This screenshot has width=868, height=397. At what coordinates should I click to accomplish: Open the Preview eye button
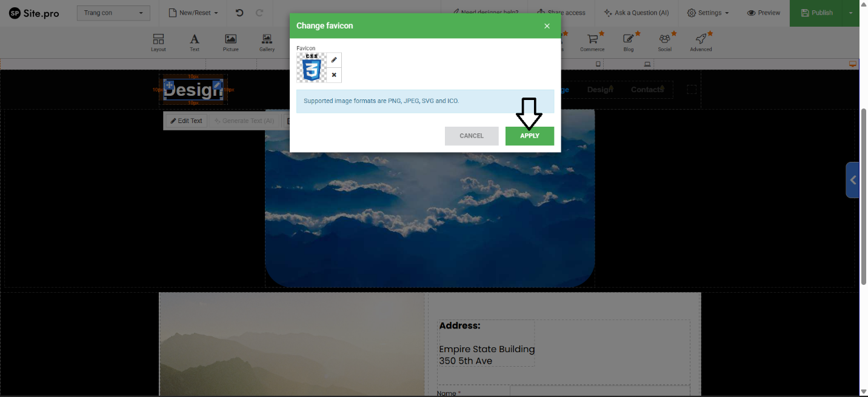click(764, 13)
